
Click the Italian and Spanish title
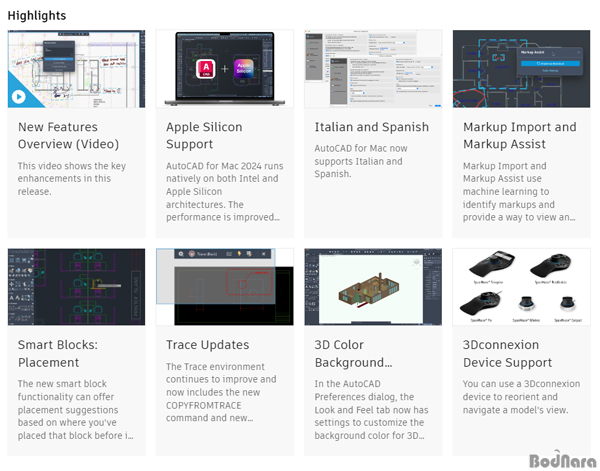click(x=372, y=127)
